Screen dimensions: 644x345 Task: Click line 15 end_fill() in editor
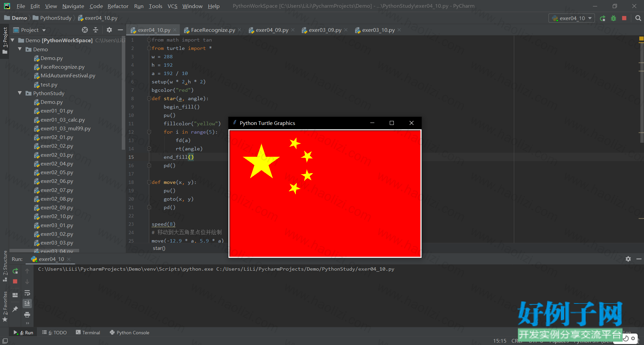click(x=178, y=157)
